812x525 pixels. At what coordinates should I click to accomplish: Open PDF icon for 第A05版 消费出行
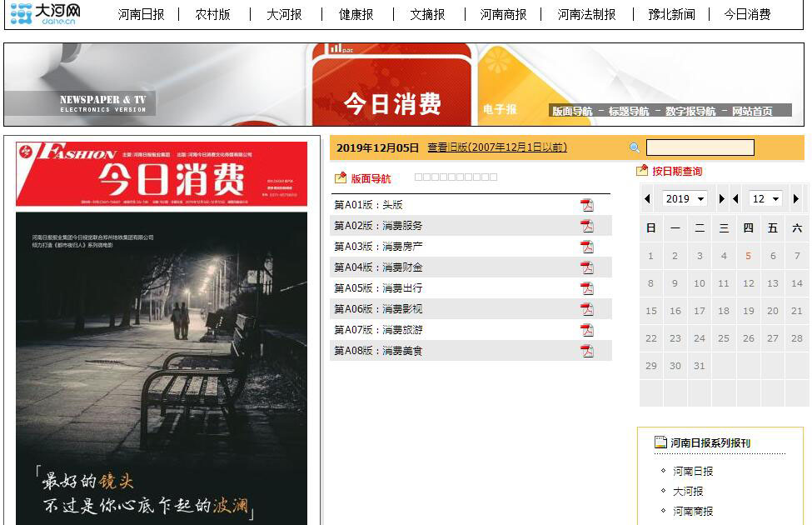coord(587,288)
